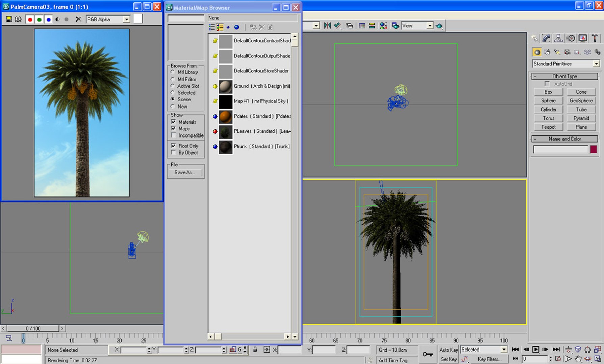Collapse the Name and Color rollout

click(x=565, y=139)
